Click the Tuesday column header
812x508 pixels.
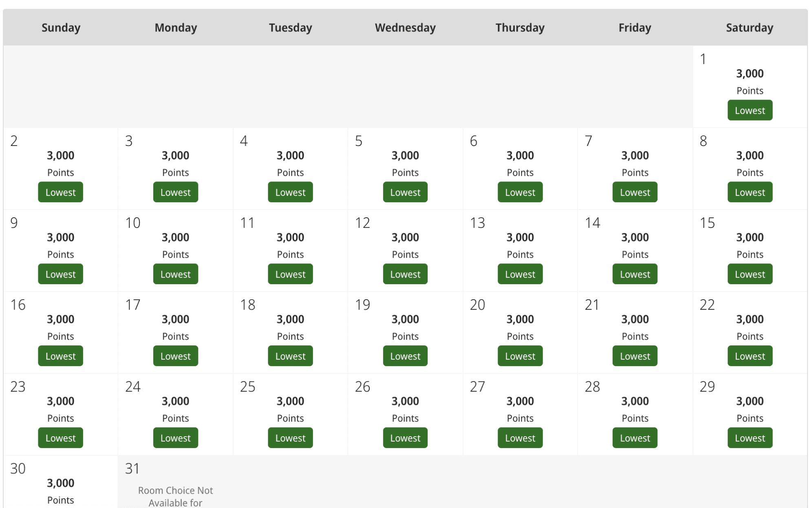[x=290, y=27]
